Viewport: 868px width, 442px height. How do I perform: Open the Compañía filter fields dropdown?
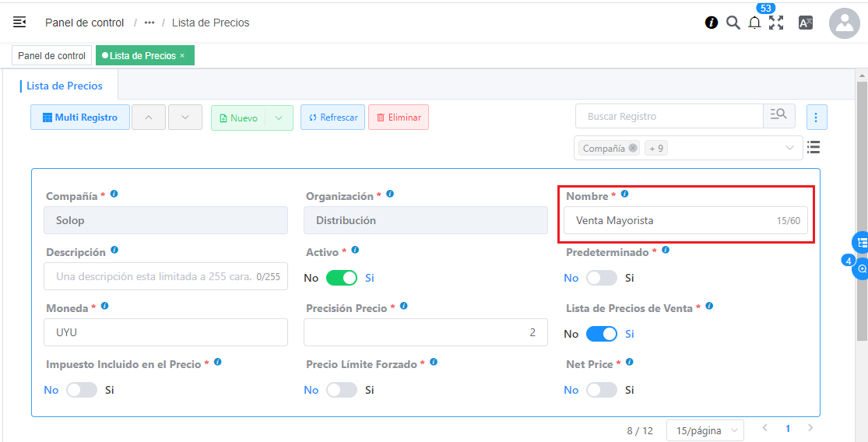click(789, 148)
